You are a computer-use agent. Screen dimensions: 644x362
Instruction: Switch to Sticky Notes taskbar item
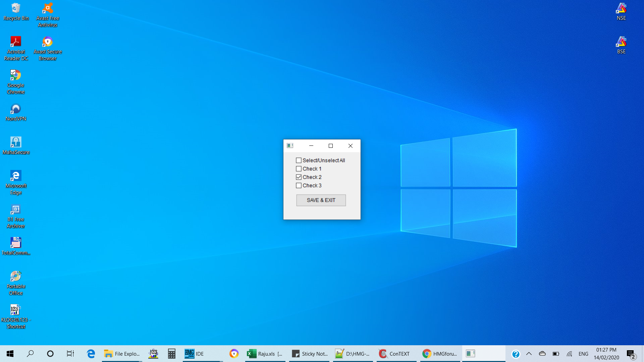(x=309, y=354)
